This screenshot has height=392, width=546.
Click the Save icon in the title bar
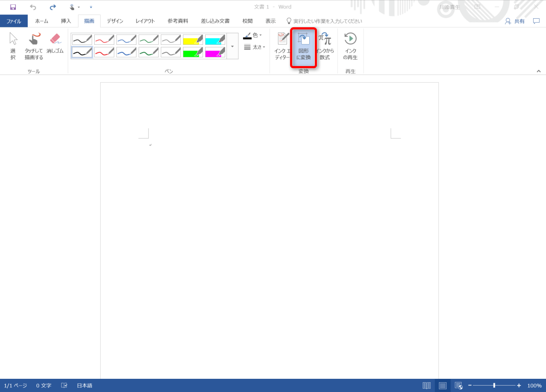(13, 7)
